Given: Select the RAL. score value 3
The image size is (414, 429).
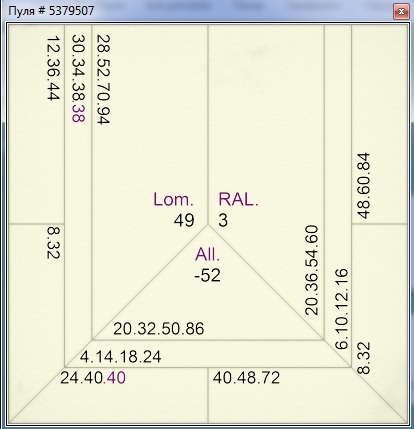Looking at the screenshot, I should tap(223, 221).
